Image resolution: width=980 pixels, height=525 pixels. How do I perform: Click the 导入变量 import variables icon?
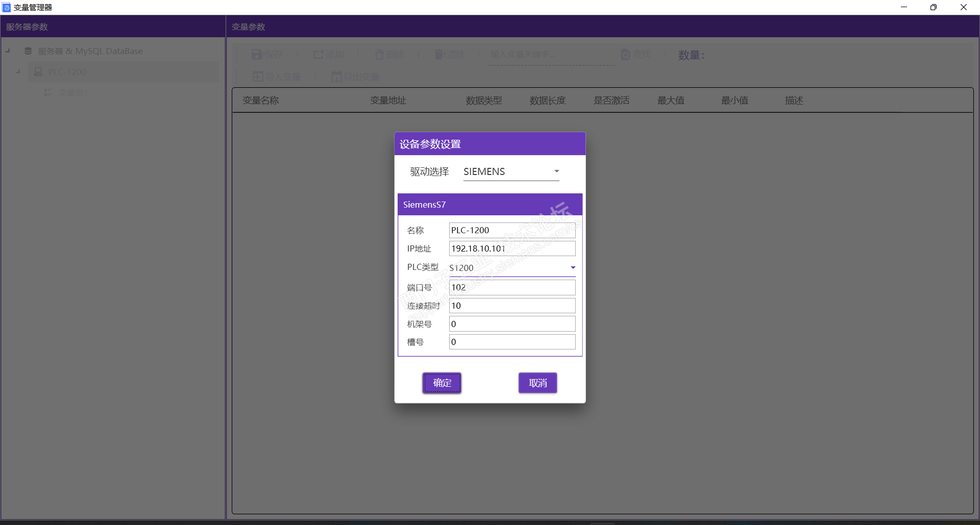pos(258,77)
